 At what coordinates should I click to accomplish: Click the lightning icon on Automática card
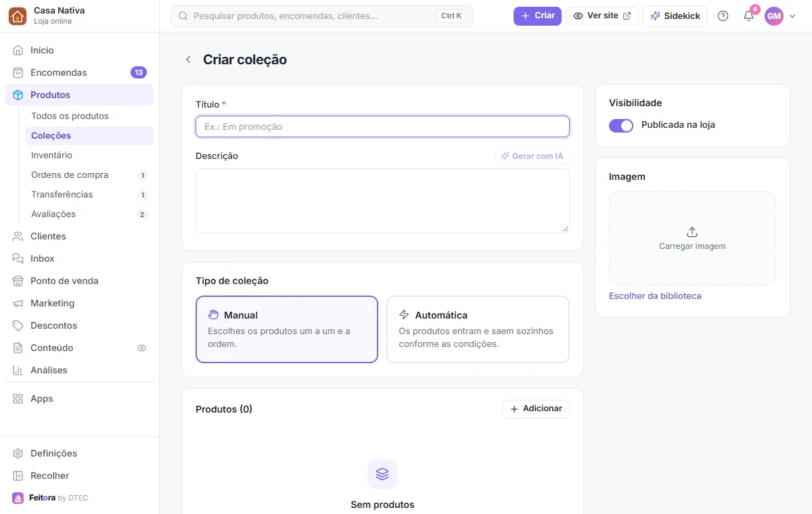pos(404,314)
